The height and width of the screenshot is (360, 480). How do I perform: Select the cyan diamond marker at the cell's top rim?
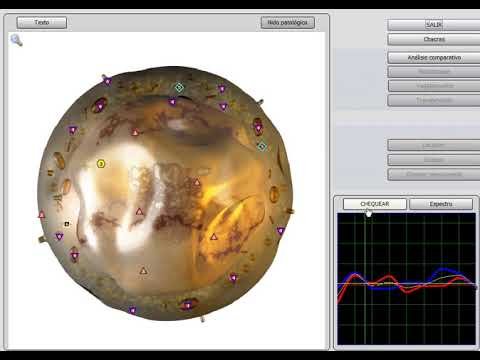[179, 88]
